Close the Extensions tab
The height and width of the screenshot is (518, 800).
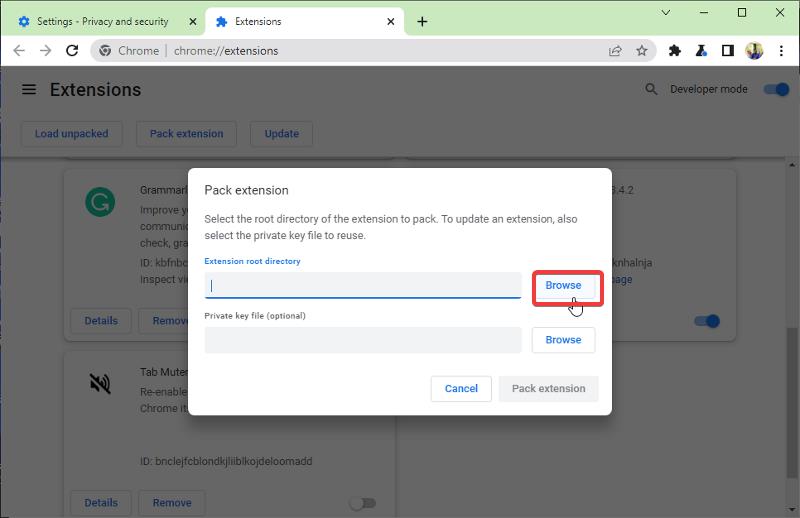[x=390, y=21]
